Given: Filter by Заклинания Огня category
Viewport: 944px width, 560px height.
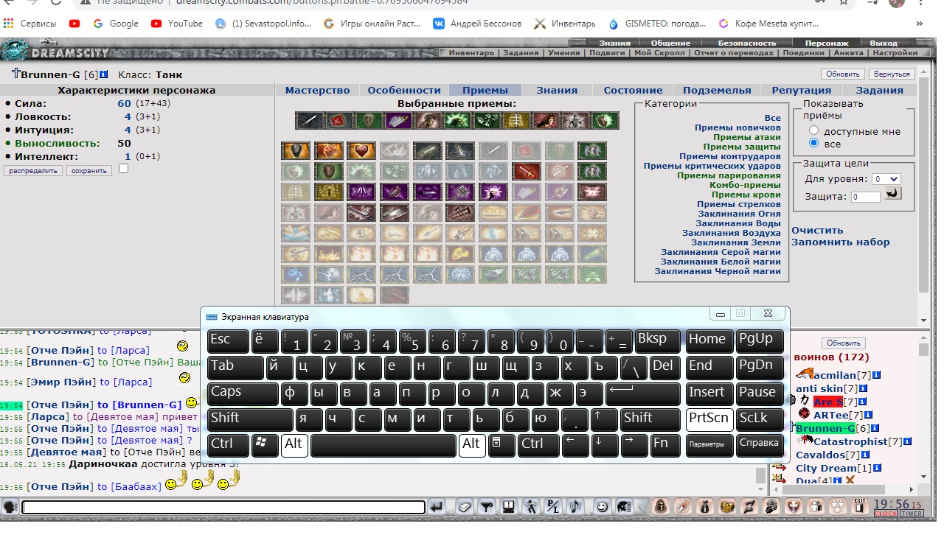Looking at the screenshot, I should coord(738,214).
